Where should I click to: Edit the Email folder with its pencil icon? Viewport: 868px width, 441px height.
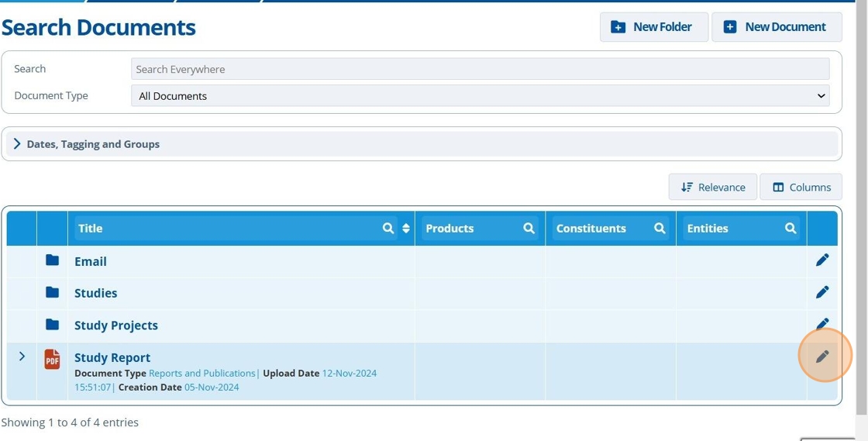point(822,260)
